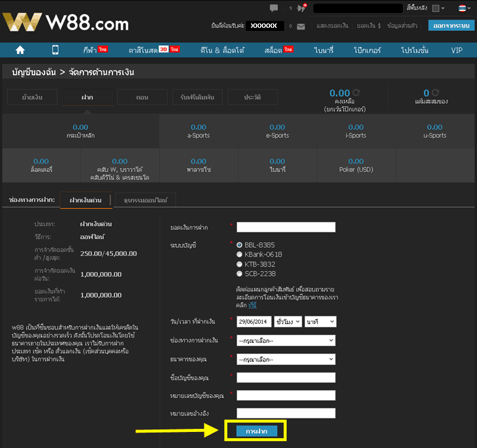
Task: Click the พาลาซโซ wallet balance
Action: click(x=199, y=165)
